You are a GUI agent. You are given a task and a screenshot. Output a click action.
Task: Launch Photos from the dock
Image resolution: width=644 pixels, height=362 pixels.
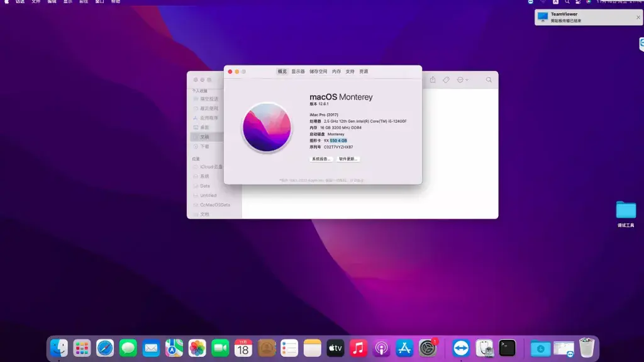(x=197, y=348)
